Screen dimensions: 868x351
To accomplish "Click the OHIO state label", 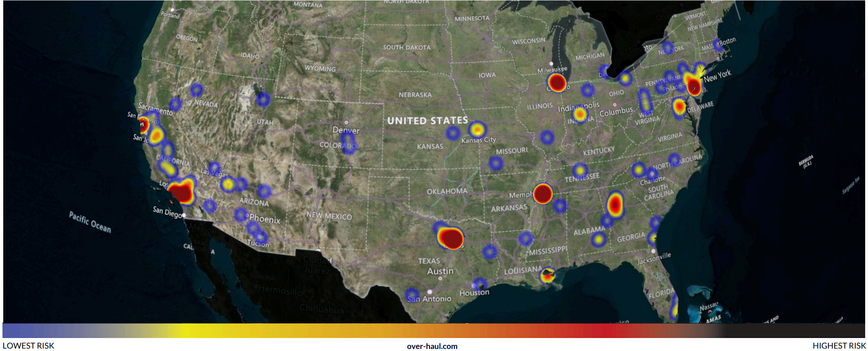I will point(616,93).
